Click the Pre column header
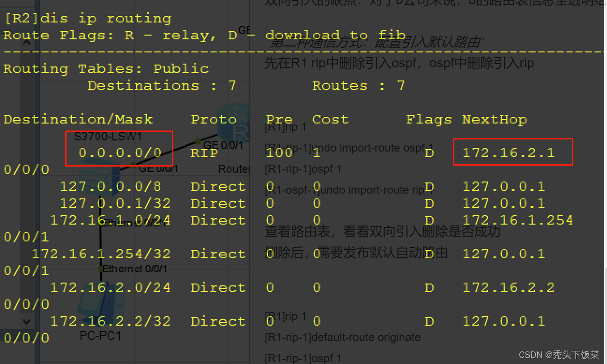The height and width of the screenshot is (364, 607). 279,119
